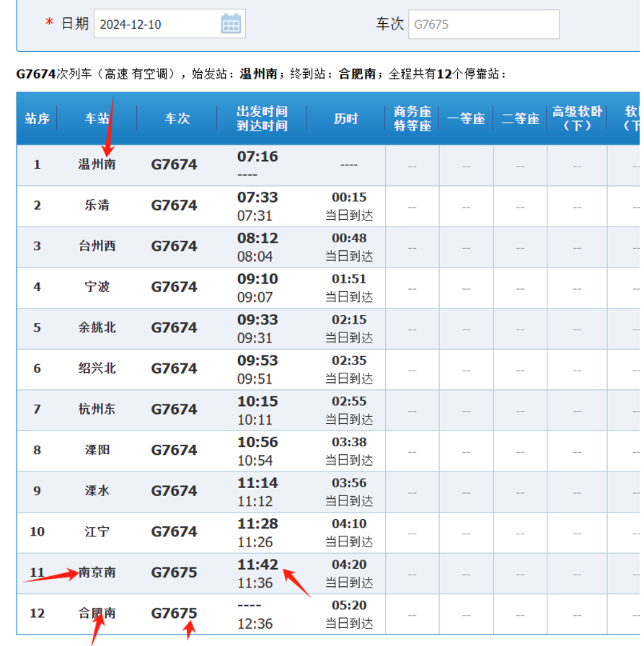Select the 宁波 station row

click(97, 287)
